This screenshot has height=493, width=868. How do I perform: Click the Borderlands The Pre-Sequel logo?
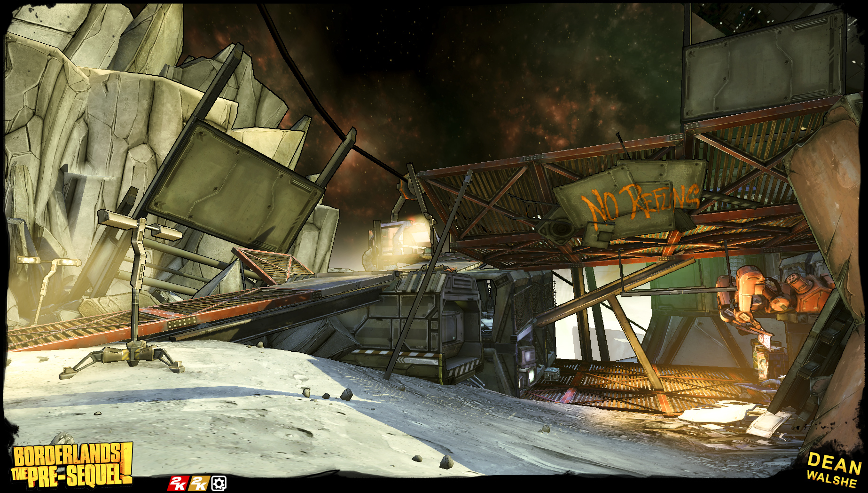click(72, 465)
